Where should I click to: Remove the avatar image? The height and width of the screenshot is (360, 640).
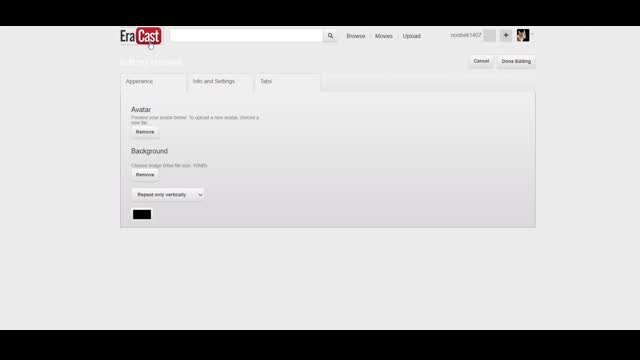click(145, 132)
